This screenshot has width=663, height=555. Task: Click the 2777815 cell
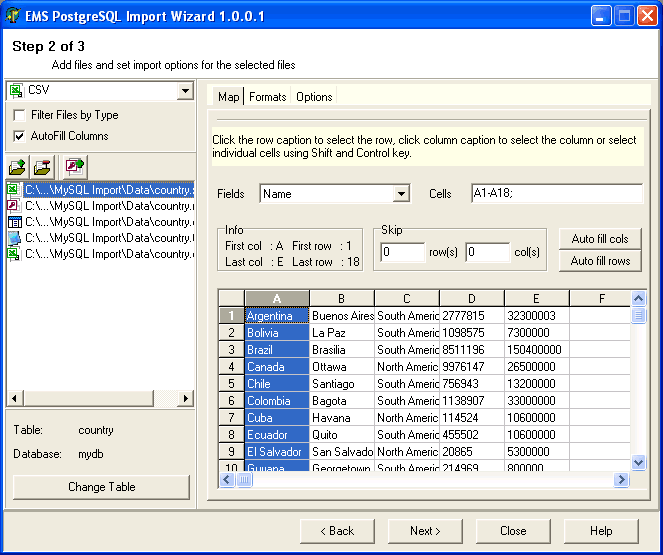point(472,316)
